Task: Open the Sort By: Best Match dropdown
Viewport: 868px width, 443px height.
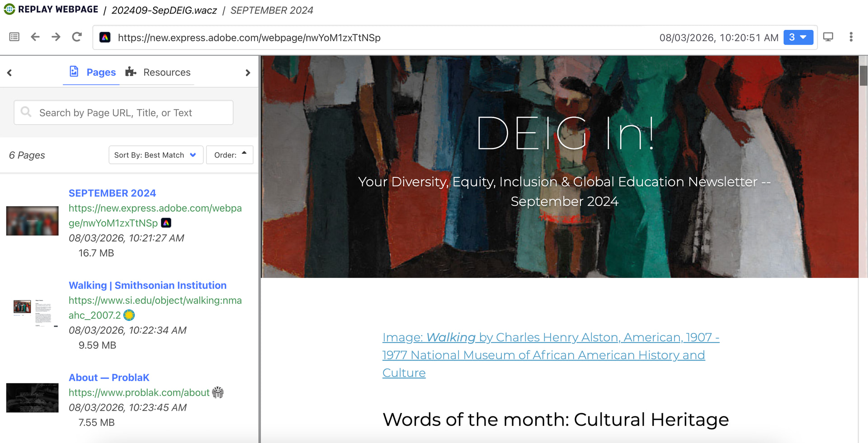Action: (x=156, y=155)
